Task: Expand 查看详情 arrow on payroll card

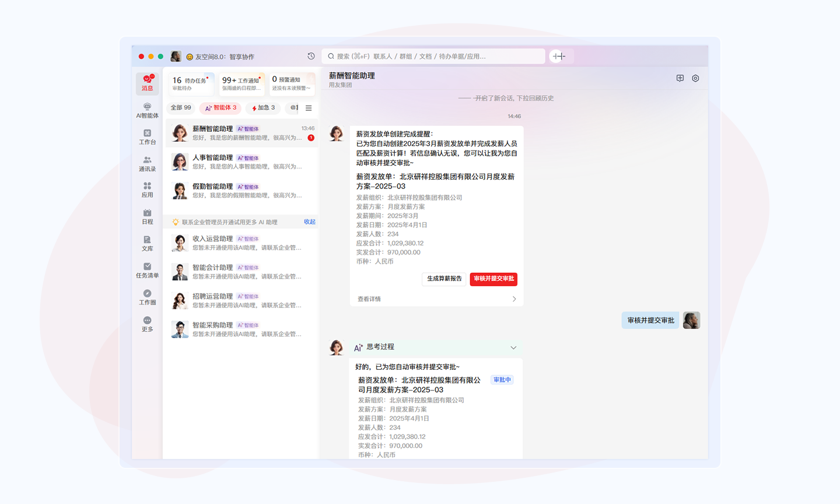Action: [514, 299]
